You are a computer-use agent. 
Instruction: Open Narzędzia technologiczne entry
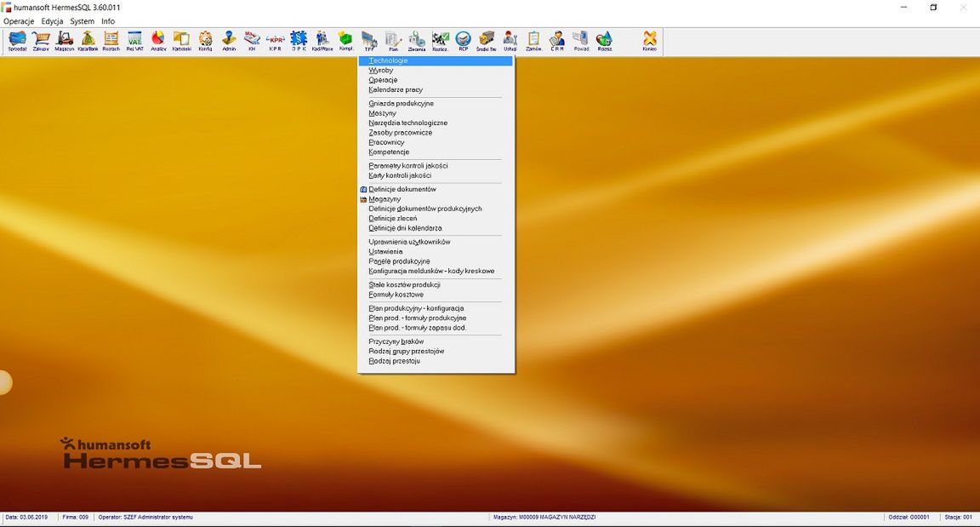pyautogui.click(x=436, y=123)
